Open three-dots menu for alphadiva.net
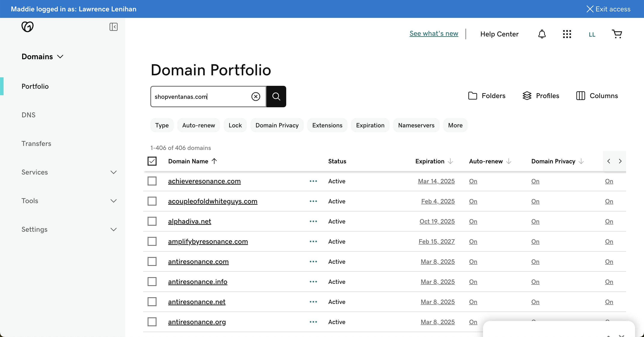 313,221
